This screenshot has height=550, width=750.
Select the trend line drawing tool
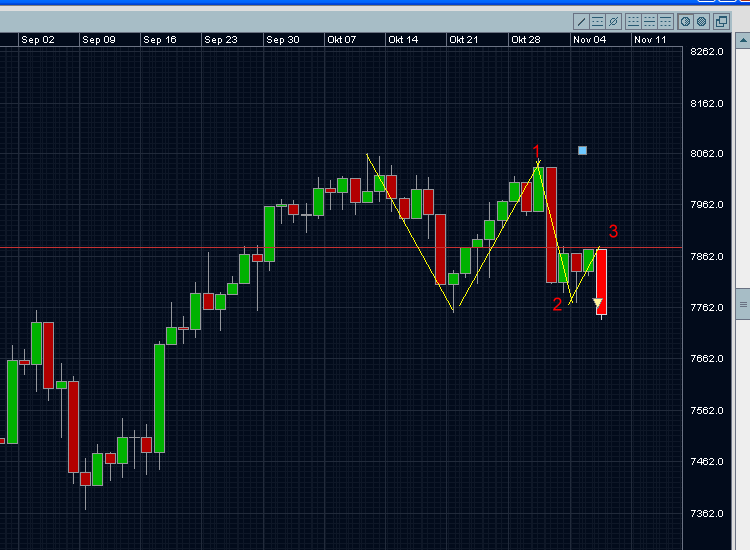[581, 22]
